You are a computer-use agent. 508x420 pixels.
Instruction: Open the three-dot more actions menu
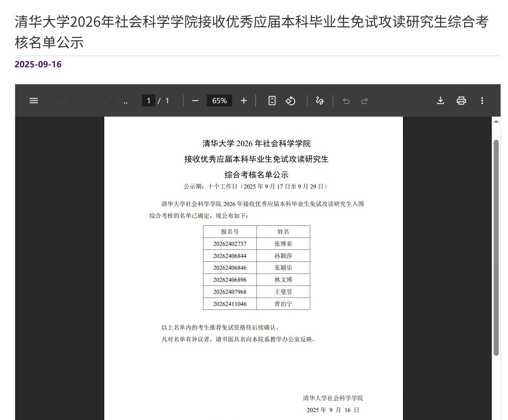482,100
